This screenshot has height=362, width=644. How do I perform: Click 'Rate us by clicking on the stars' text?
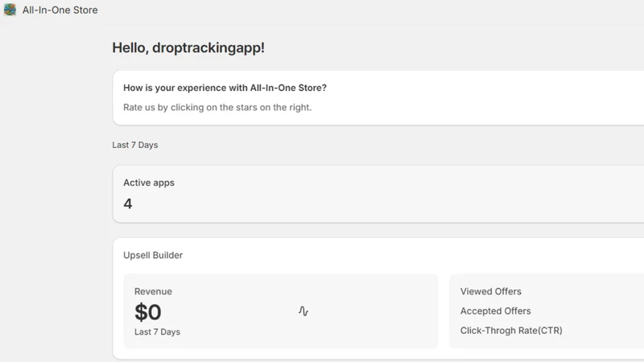(217, 107)
